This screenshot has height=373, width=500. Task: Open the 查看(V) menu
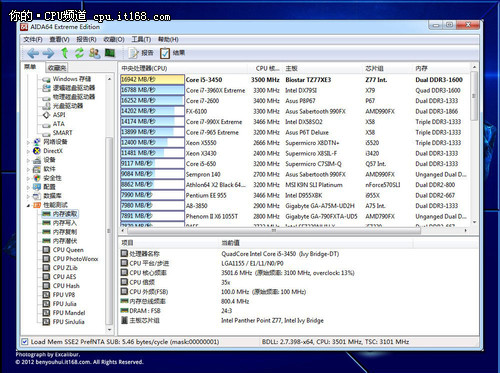tap(59, 39)
